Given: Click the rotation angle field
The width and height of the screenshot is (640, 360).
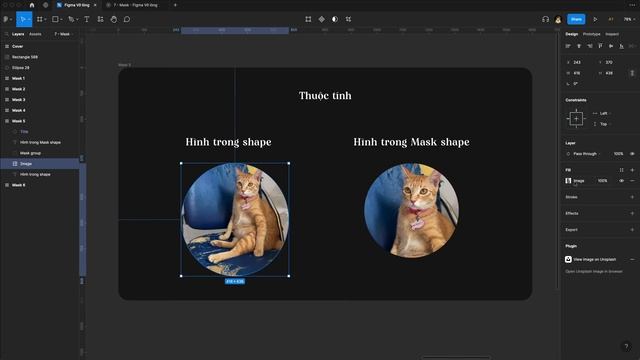Looking at the screenshot, I should click(x=576, y=84).
